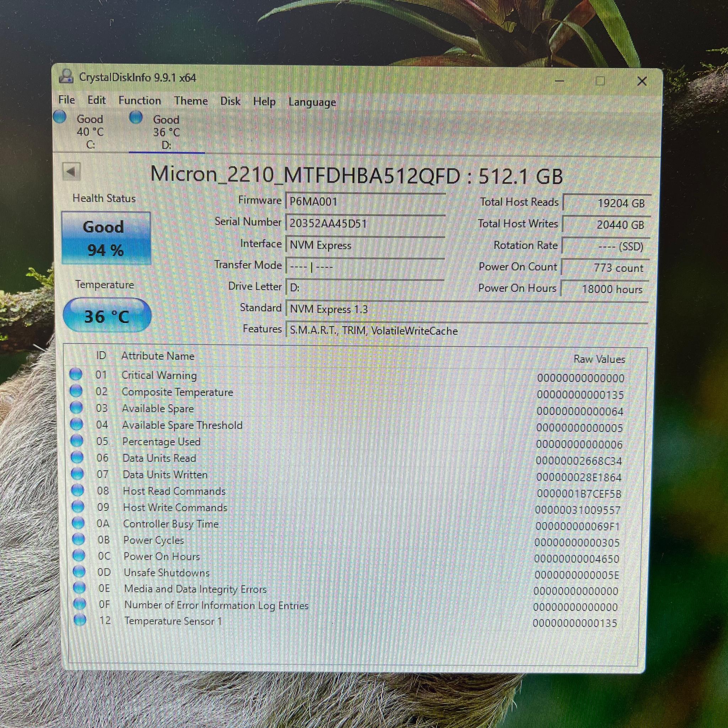The image size is (728, 728).
Task: Maximize the CrystalDiskInfo window
Action: pos(600,81)
